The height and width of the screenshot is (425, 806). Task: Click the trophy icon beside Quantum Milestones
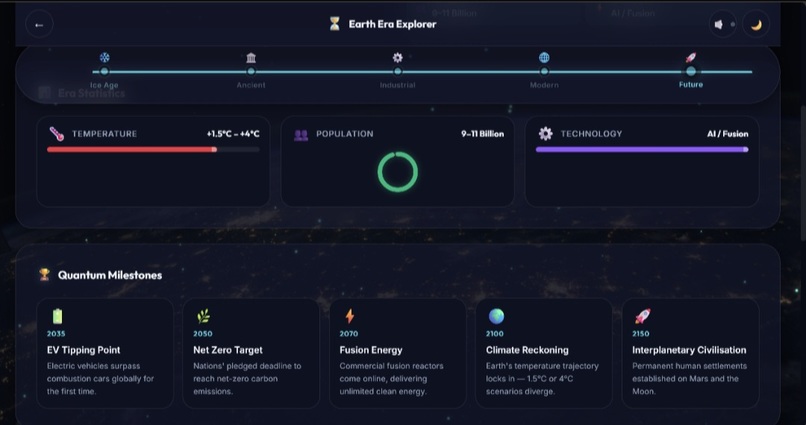coord(45,274)
